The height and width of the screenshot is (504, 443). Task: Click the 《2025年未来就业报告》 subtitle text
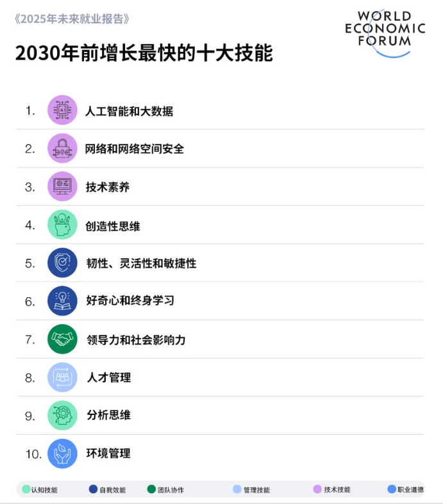pyautogui.click(x=72, y=19)
